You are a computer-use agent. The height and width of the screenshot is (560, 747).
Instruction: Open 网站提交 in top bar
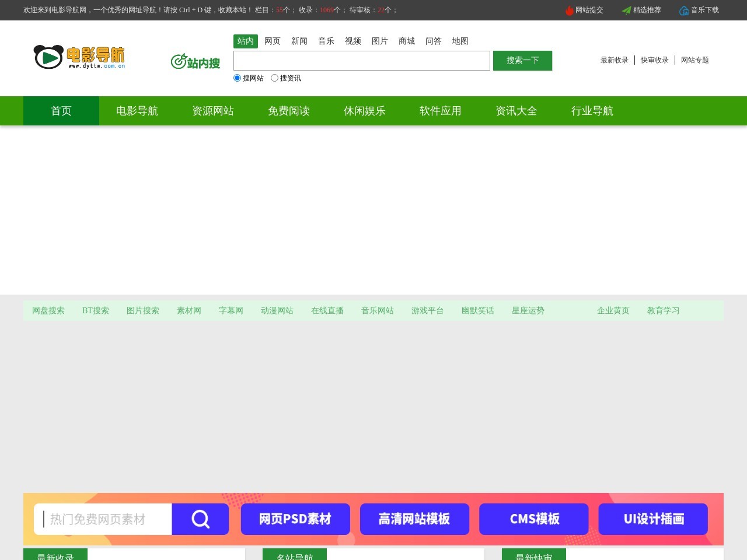[589, 10]
